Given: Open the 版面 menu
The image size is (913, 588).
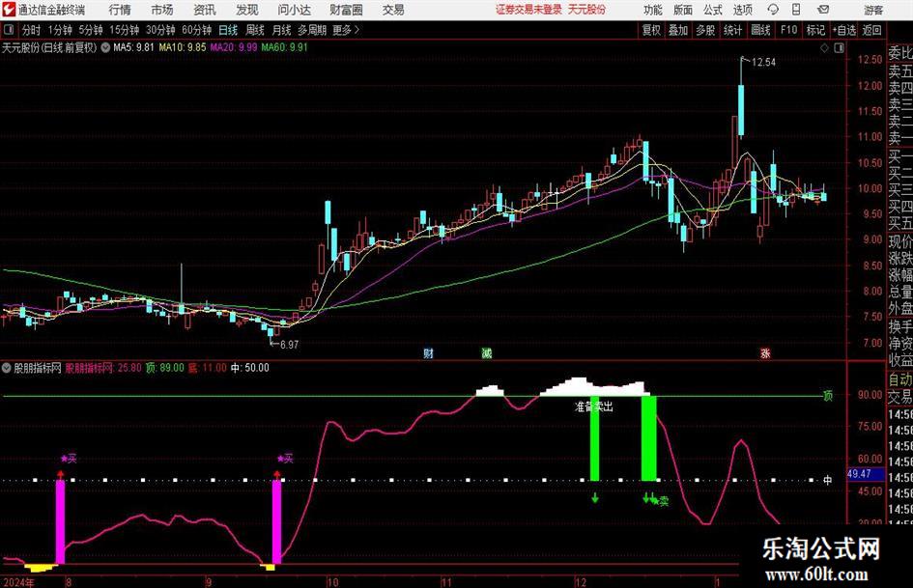Looking at the screenshot, I should pyautogui.click(x=683, y=10).
